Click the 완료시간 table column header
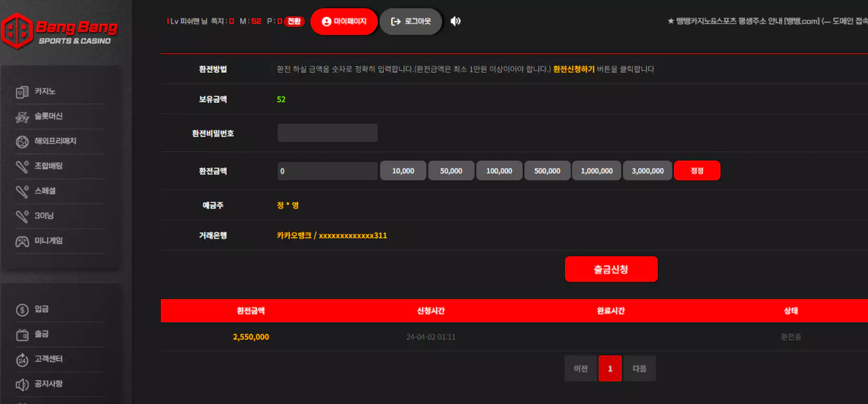The height and width of the screenshot is (404, 868). coord(611,311)
